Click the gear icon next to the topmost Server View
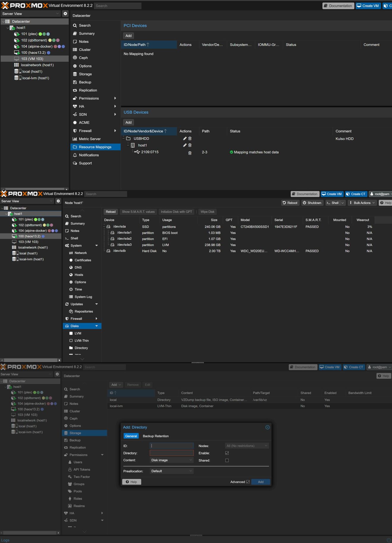The image size is (392, 543). [65, 14]
